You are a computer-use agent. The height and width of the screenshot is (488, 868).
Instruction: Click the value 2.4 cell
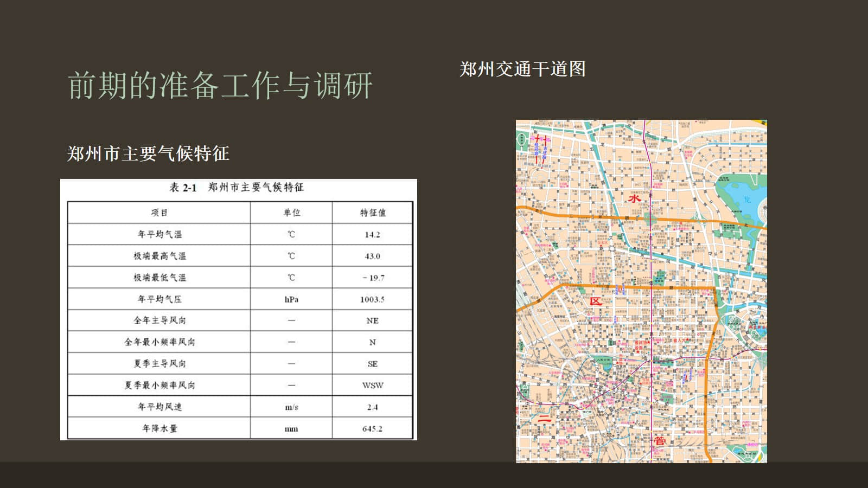[373, 407]
